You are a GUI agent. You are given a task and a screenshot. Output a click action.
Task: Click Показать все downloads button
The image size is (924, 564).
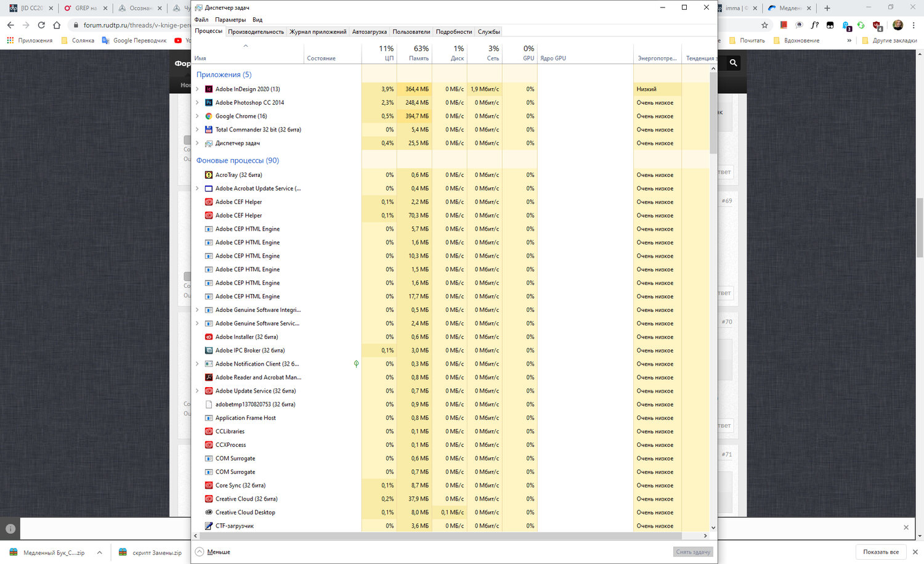(881, 552)
